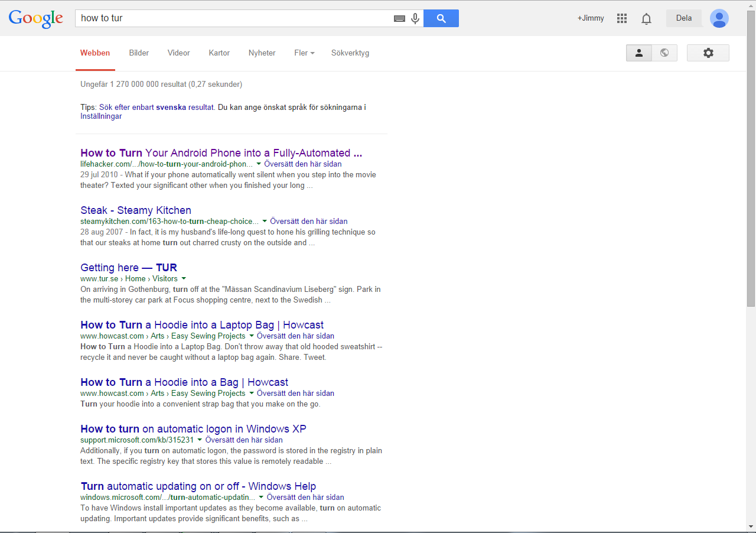Switch to the Bilder tab
Image resolution: width=756 pixels, height=533 pixels.
coord(139,53)
